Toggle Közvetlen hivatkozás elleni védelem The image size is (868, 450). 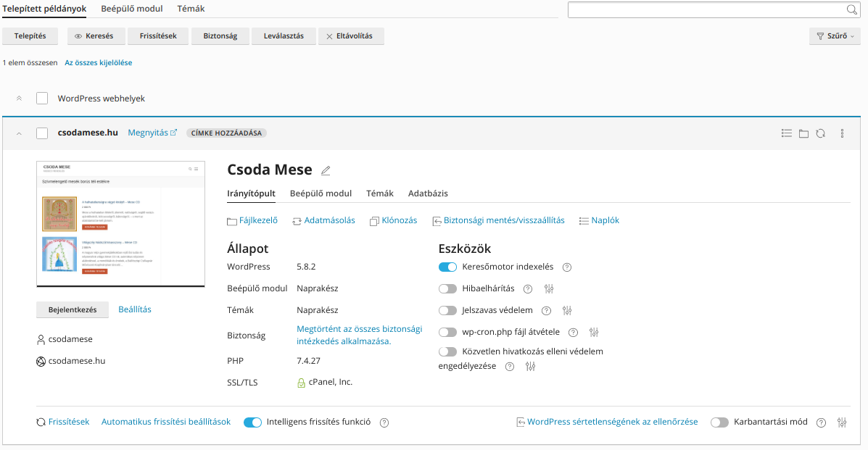point(448,351)
